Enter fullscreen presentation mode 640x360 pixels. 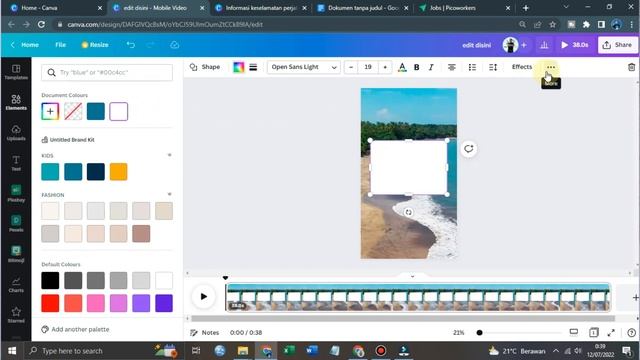pos(611,333)
